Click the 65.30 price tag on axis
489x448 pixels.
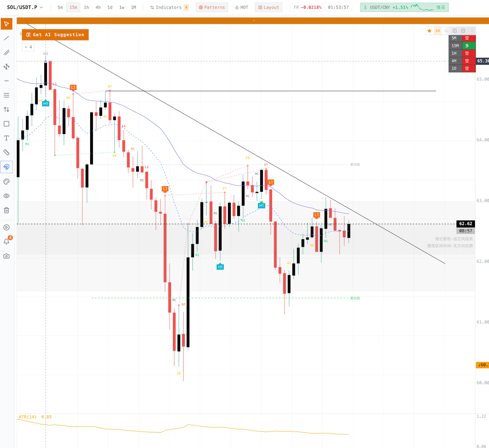[x=483, y=61]
